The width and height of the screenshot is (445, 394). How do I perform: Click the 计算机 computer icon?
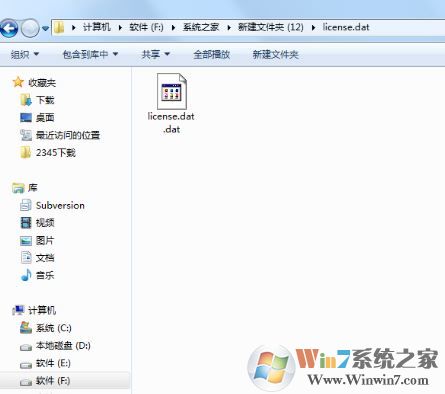(x=18, y=310)
